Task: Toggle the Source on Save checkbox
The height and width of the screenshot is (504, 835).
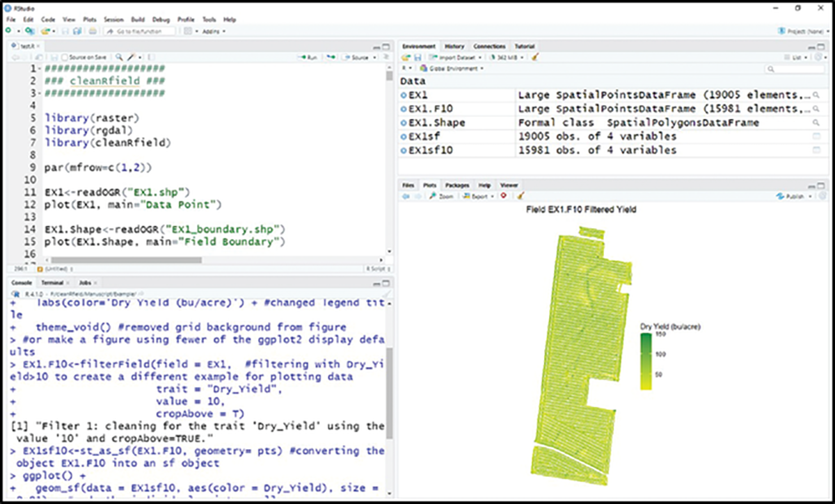Action: coord(65,57)
